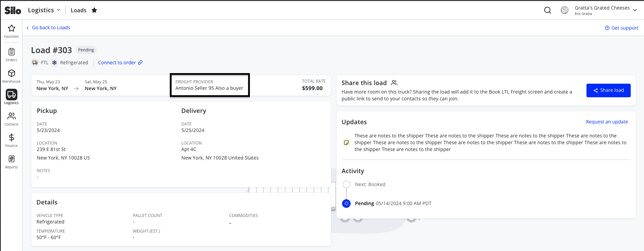This screenshot has width=644, height=251.
Task: Click Thu, May 23 New York origin
Action: [x=52, y=85]
